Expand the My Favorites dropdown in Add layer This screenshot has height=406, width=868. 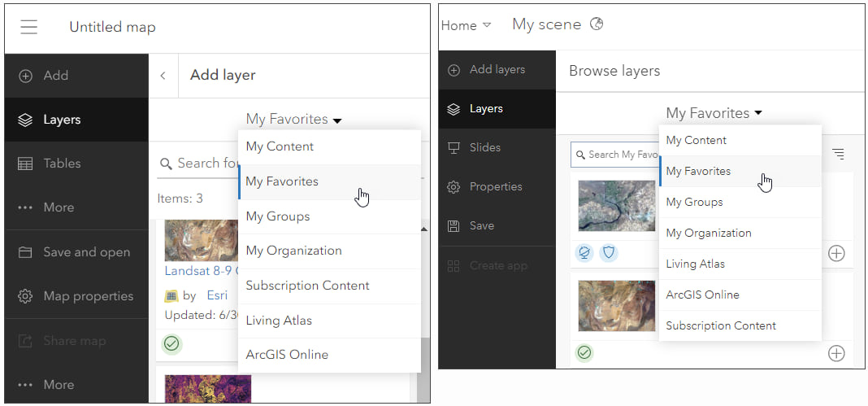tap(293, 120)
